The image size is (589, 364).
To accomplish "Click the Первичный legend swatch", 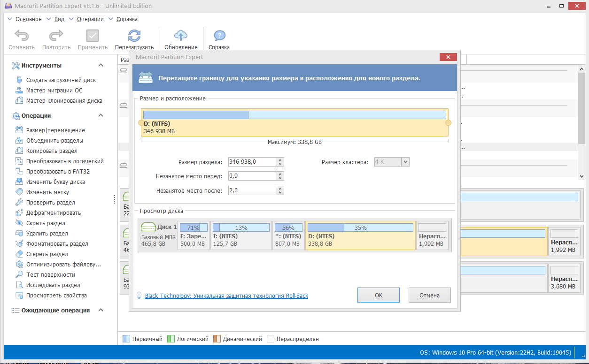I will [x=126, y=339].
